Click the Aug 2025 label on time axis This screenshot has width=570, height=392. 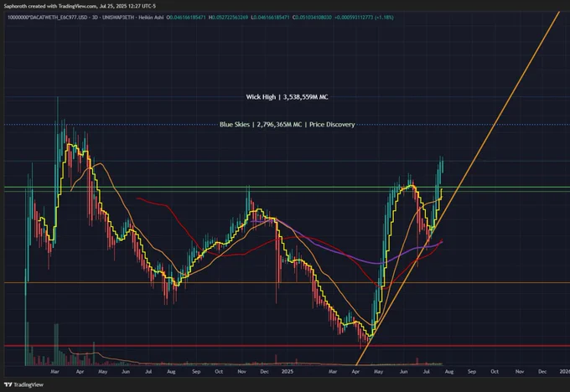pyautogui.click(x=449, y=372)
